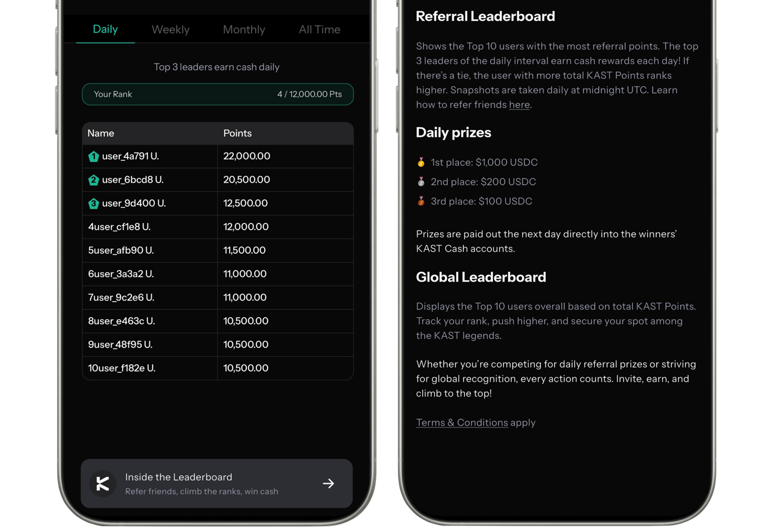Select 8user_e463c U. row name

[121, 321]
